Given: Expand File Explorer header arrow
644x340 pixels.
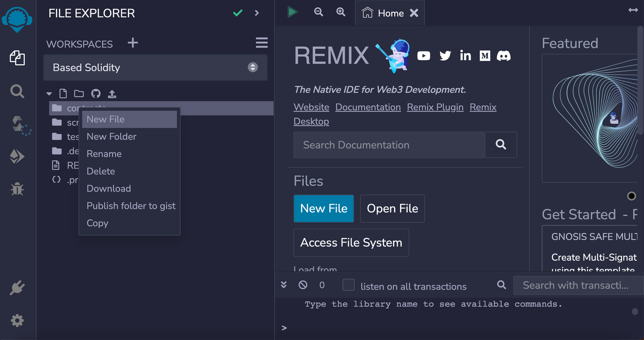Looking at the screenshot, I should click(257, 13).
